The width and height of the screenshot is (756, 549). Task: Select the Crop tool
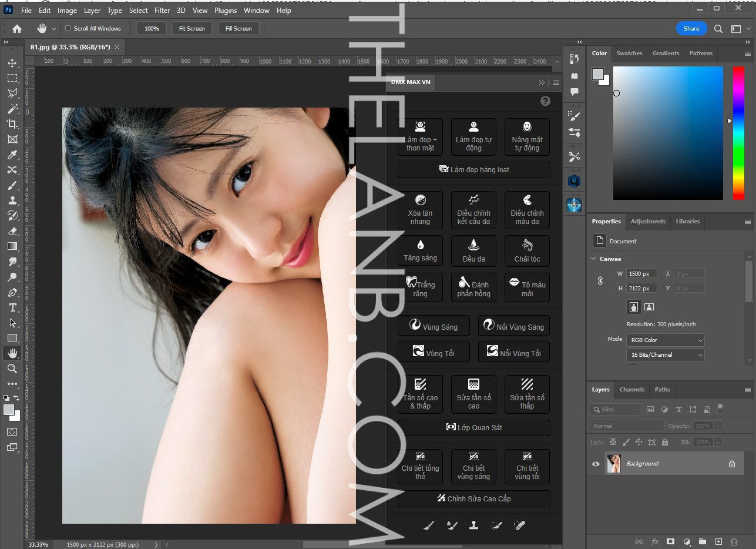[x=12, y=124]
